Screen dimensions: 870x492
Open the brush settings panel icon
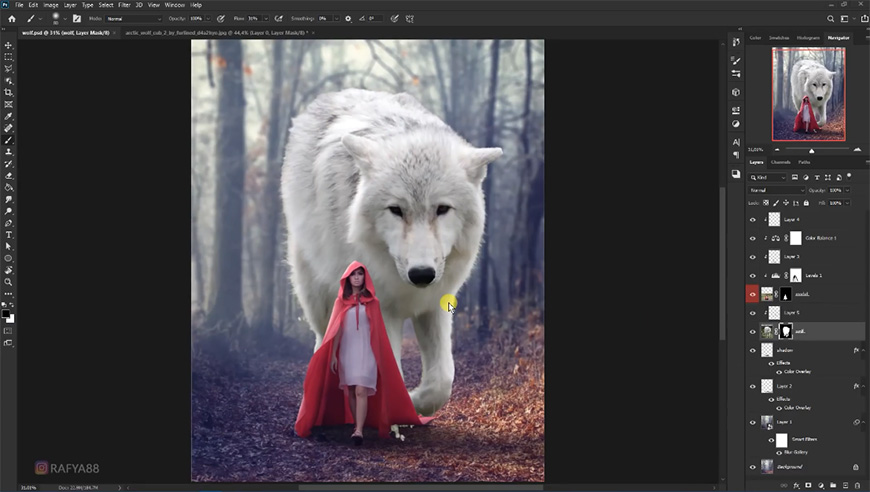(77, 19)
